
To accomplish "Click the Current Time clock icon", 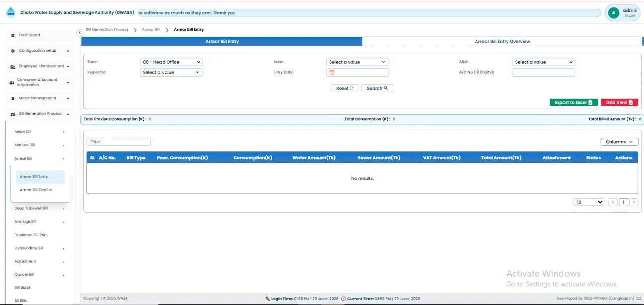I will tap(343, 299).
